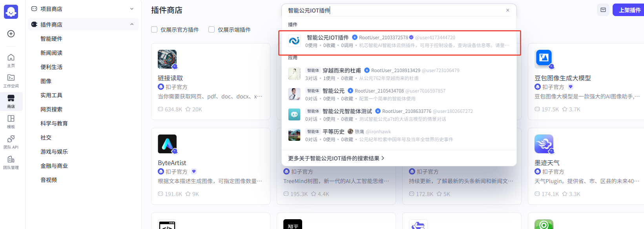
Task: Click 197.5K usage count
Action: pyautogui.click(x=550, y=109)
